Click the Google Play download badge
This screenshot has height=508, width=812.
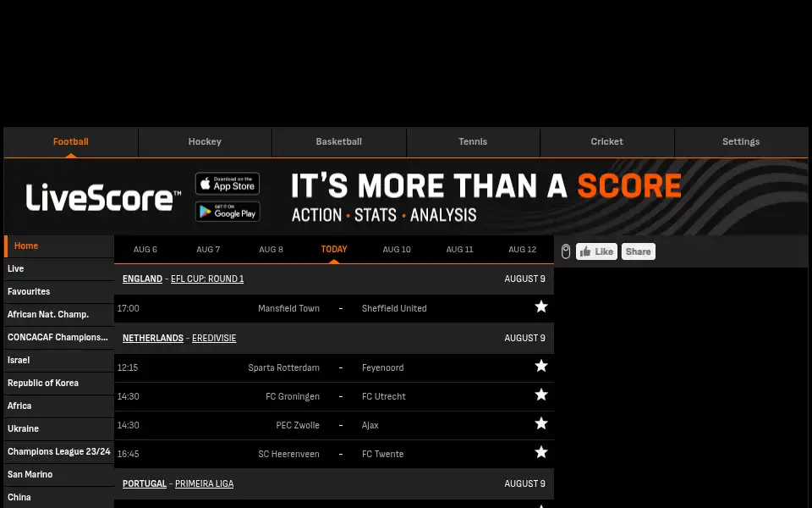click(228, 212)
